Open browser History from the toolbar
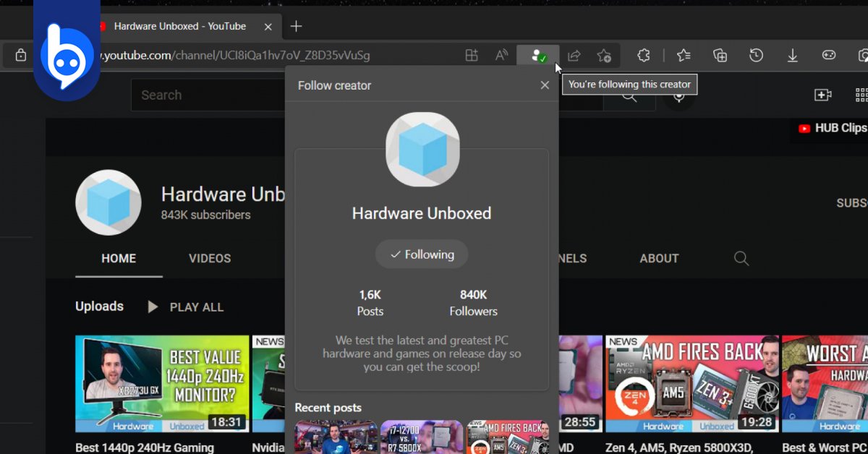This screenshot has width=868, height=454. pyautogui.click(x=756, y=56)
